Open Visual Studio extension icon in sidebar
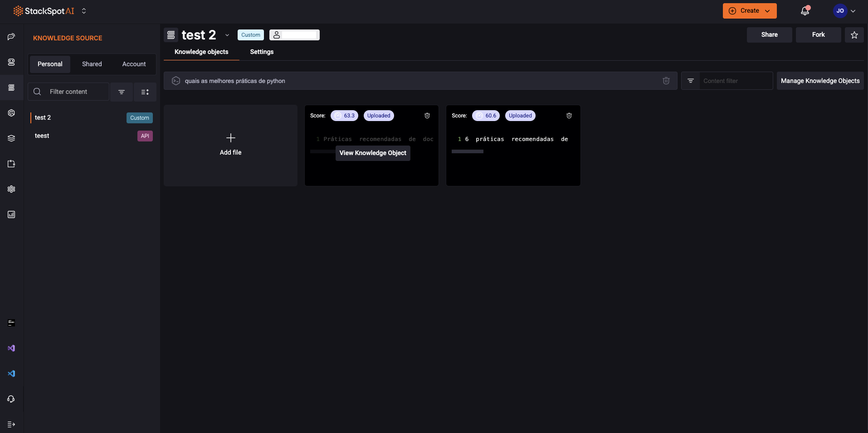868x433 pixels. tap(11, 348)
